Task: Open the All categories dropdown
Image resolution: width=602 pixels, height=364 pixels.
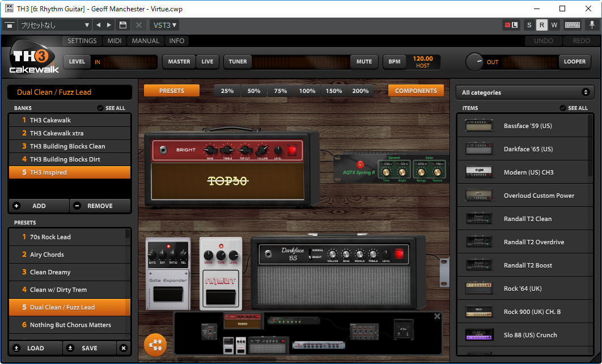Action: pos(525,92)
